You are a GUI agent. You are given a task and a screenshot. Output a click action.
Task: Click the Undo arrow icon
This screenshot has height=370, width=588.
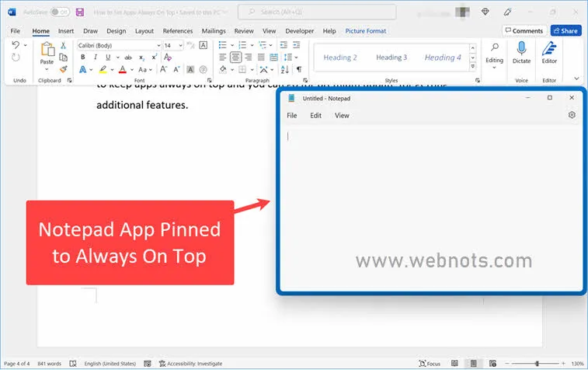[16, 45]
